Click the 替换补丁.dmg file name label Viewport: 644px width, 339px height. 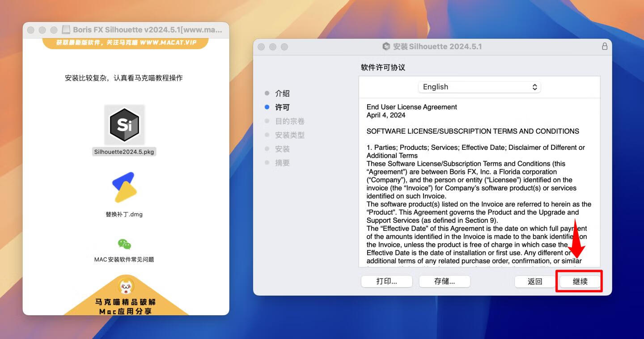pyautogui.click(x=124, y=214)
